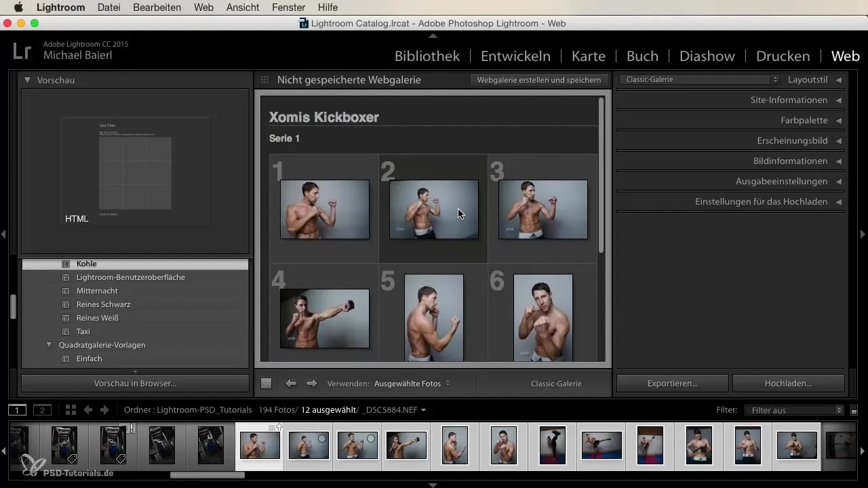Viewport: 868px width, 488px height.
Task: Select the high-kick photo in the filmstrip
Action: (553, 445)
